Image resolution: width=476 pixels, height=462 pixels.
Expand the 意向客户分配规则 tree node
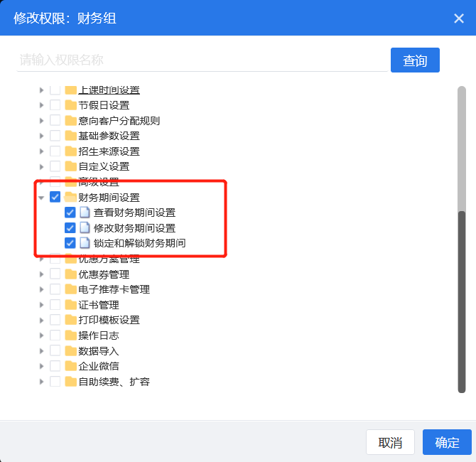pos(42,121)
